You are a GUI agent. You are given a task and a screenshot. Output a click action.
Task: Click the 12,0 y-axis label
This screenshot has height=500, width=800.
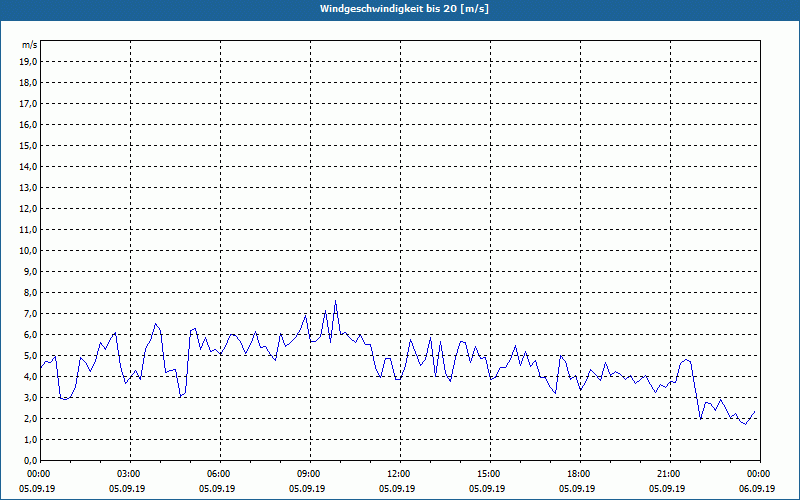(x=28, y=208)
